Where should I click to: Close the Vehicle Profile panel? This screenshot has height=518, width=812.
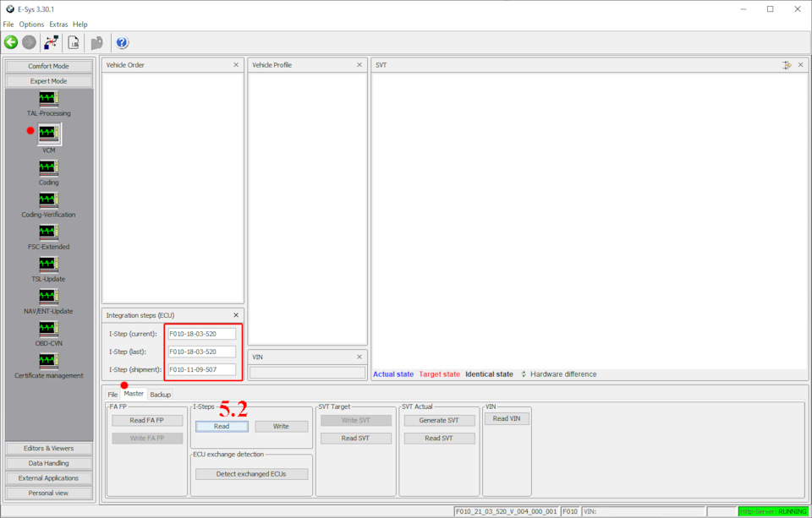(359, 65)
